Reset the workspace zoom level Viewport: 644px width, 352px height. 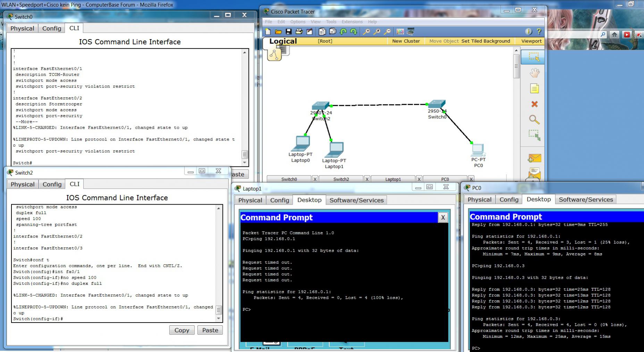point(377,32)
